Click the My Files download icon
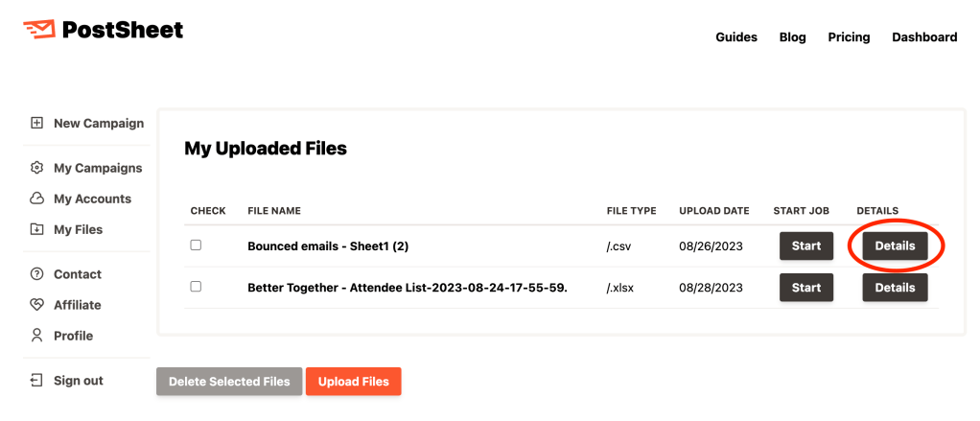980x421 pixels. [x=37, y=229]
